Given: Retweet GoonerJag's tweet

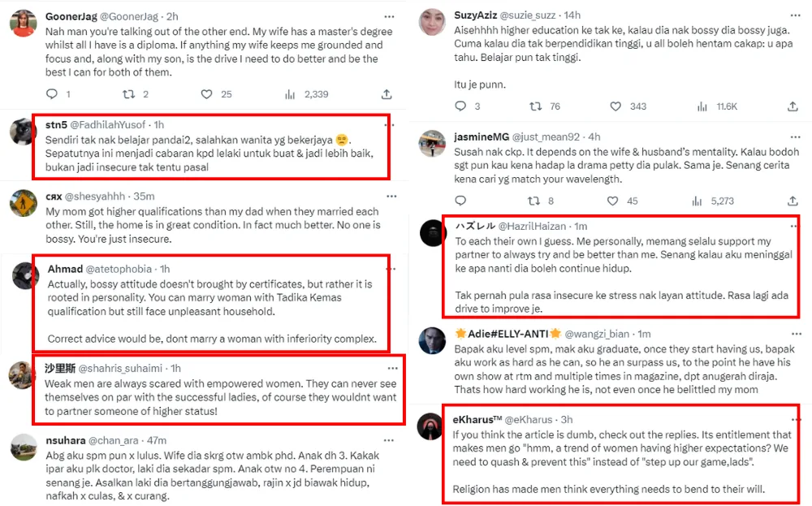Looking at the screenshot, I should click(x=129, y=94).
